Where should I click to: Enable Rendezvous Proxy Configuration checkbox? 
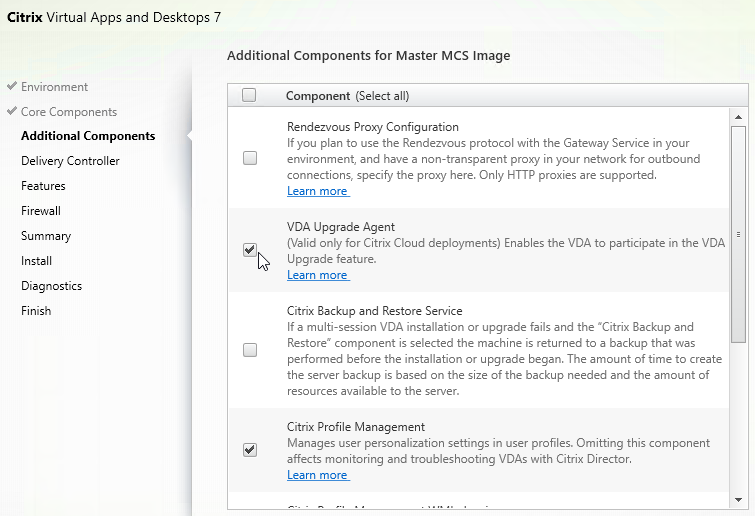tap(250, 158)
